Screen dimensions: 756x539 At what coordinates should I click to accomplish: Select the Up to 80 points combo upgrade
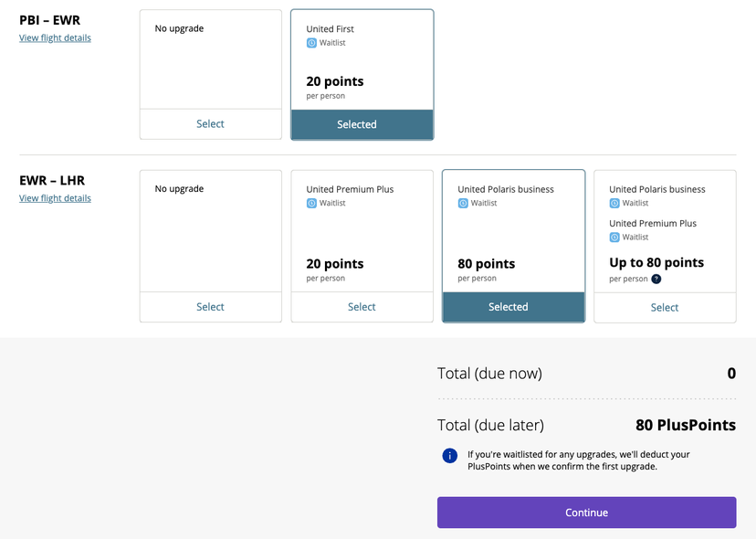(x=665, y=307)
